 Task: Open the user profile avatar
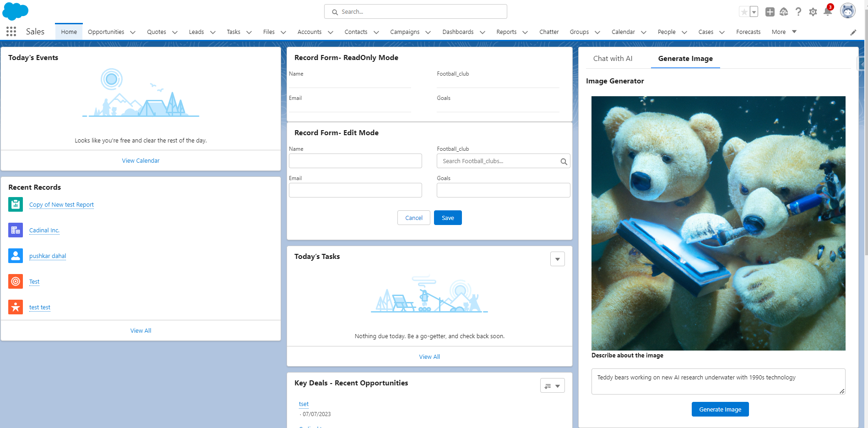847,11
